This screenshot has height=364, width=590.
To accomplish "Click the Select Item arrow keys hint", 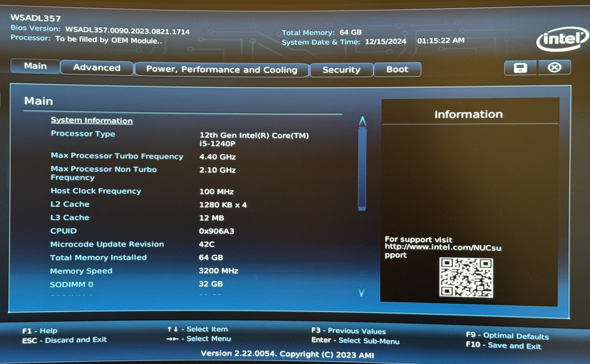I will pyautogui.click(x=197, y=329).
